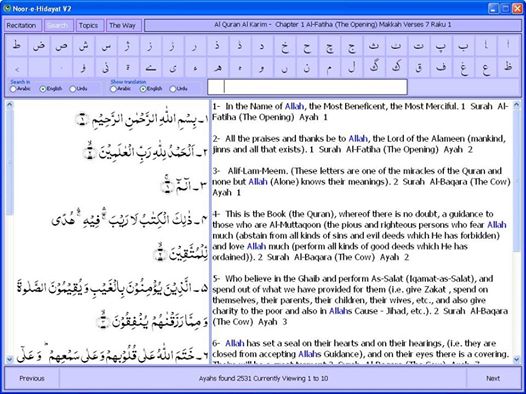Go to Next results page
Image resolution: width=526 pixels, height=394 pixels.
click(493, 378)
